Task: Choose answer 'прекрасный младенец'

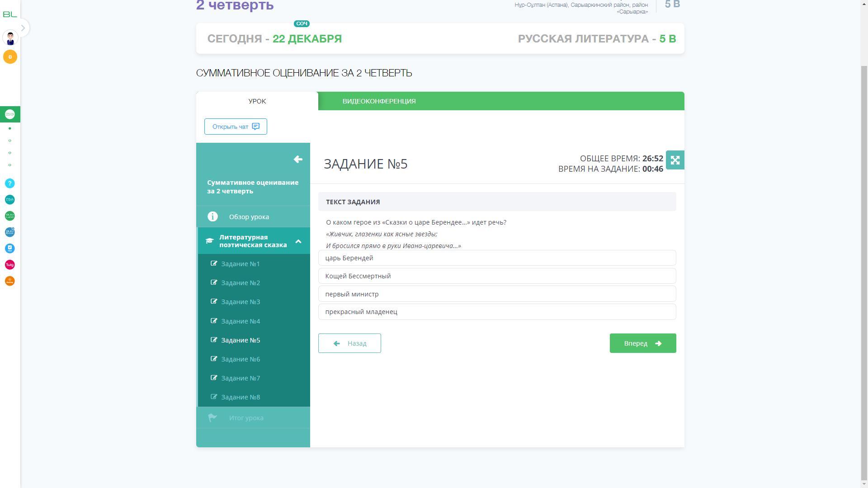Action: (497, 312)
